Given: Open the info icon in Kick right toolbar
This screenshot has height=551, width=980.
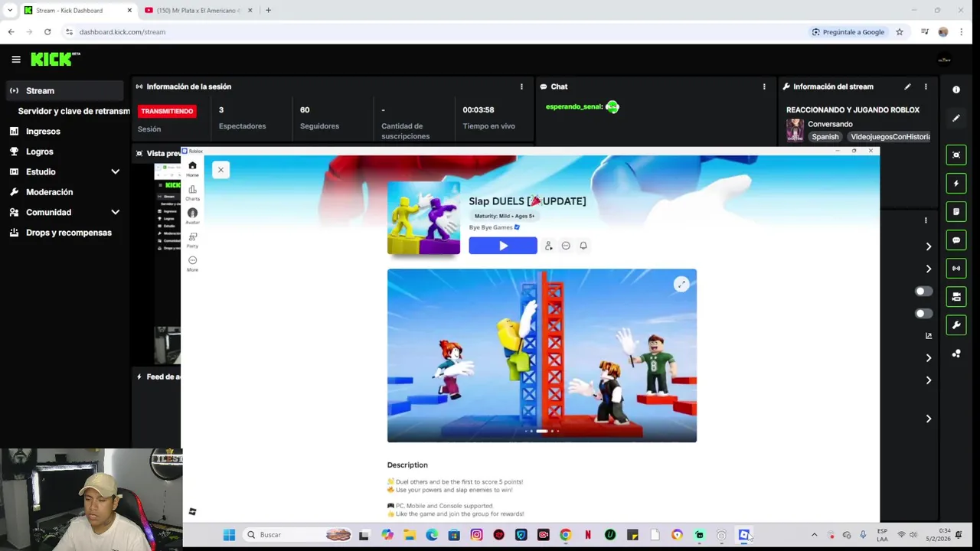Looking at the screenshot, I should pyautogui.click(x=955, y=90).
